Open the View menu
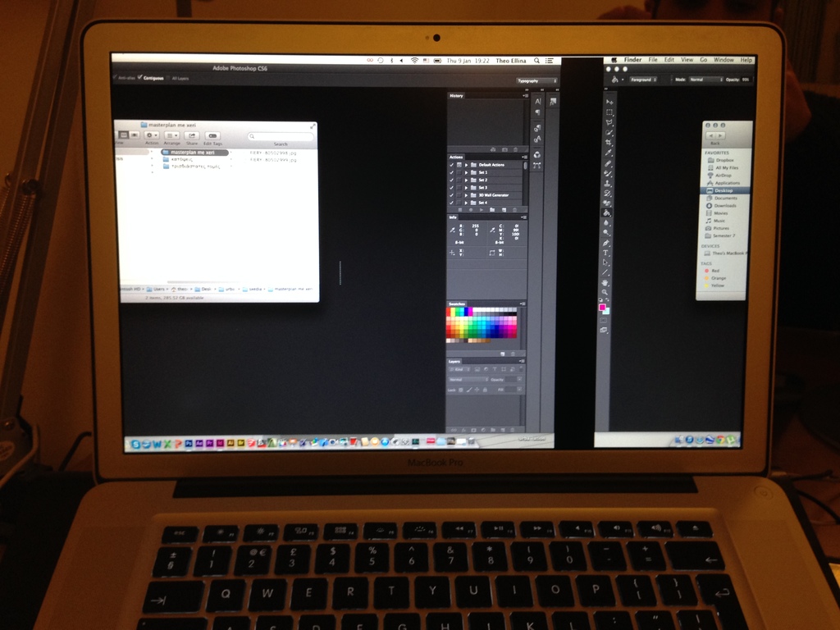 687,60
